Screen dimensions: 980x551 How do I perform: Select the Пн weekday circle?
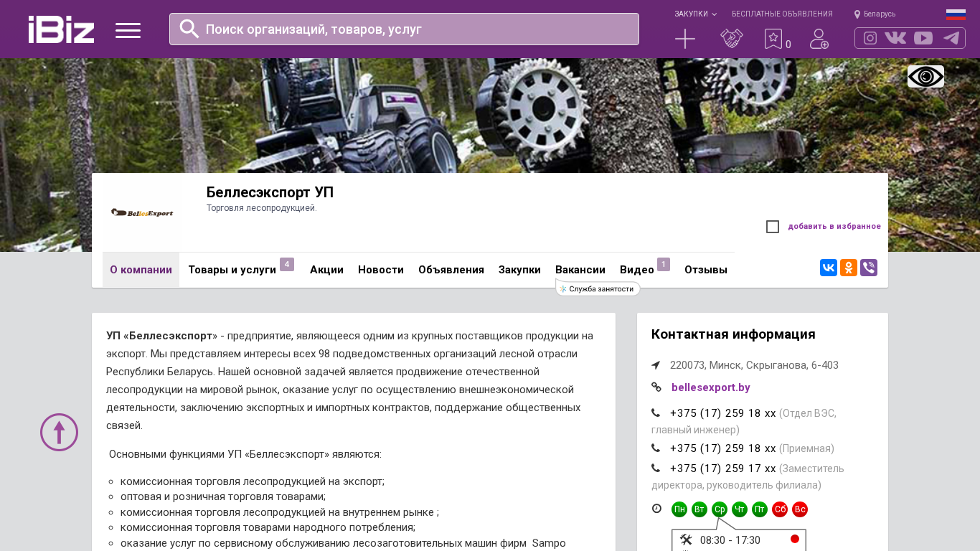(679, 509)
